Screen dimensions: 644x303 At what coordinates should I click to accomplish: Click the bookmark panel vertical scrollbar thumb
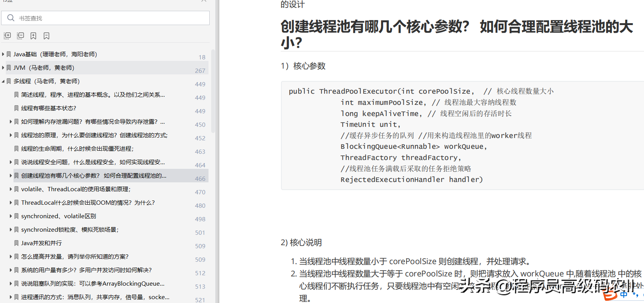coord(213,91)
